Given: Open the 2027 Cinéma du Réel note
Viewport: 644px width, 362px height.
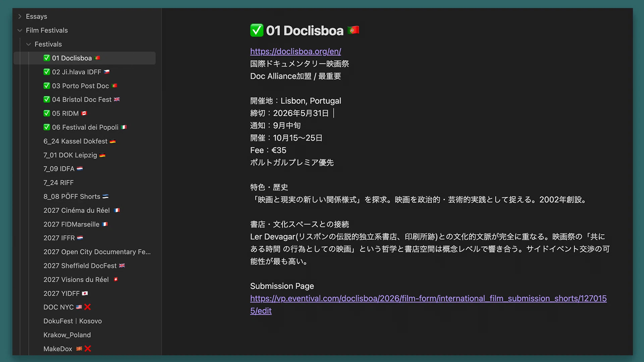Looking at the screenshot, I should click(x=82, y=210).
